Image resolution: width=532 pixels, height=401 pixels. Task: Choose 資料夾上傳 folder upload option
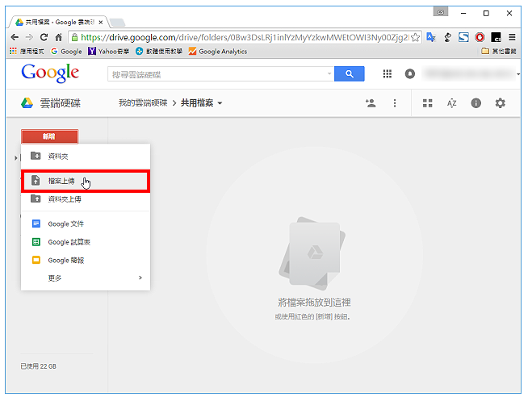click(x=86, y=199)
